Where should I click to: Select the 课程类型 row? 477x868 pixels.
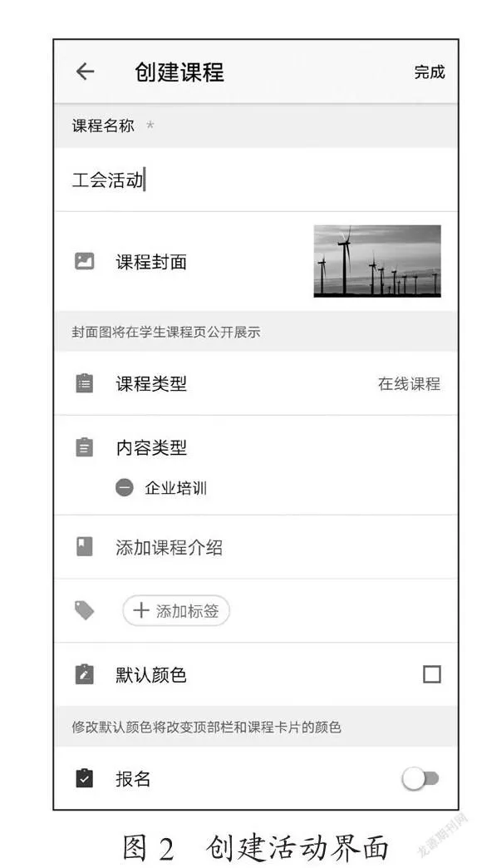[x=256, y=383]
